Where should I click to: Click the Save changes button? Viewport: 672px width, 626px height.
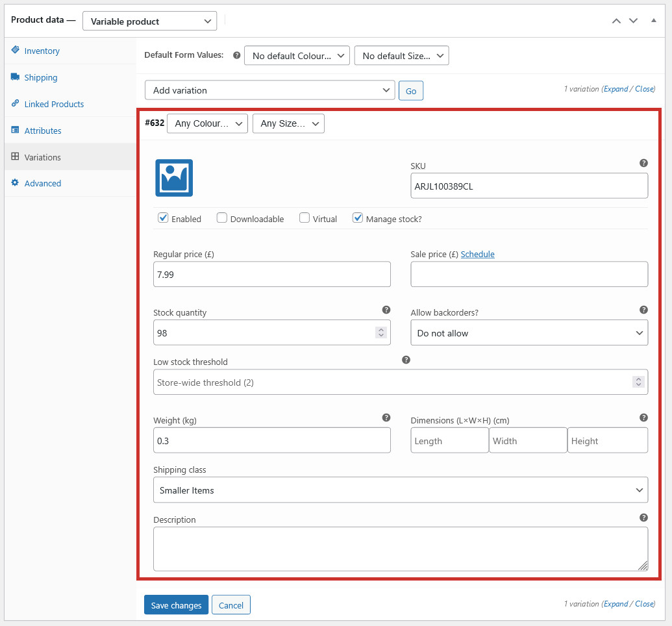[x=176, y=605]
